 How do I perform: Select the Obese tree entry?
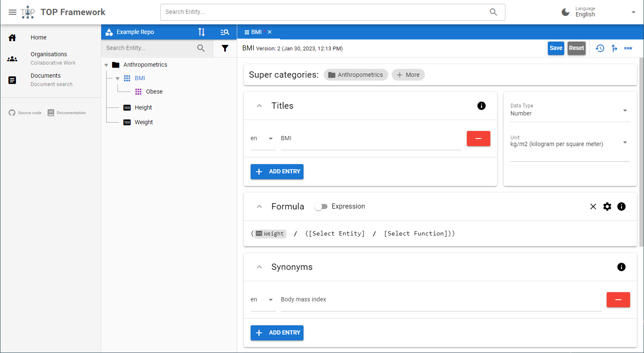point(154,92)
